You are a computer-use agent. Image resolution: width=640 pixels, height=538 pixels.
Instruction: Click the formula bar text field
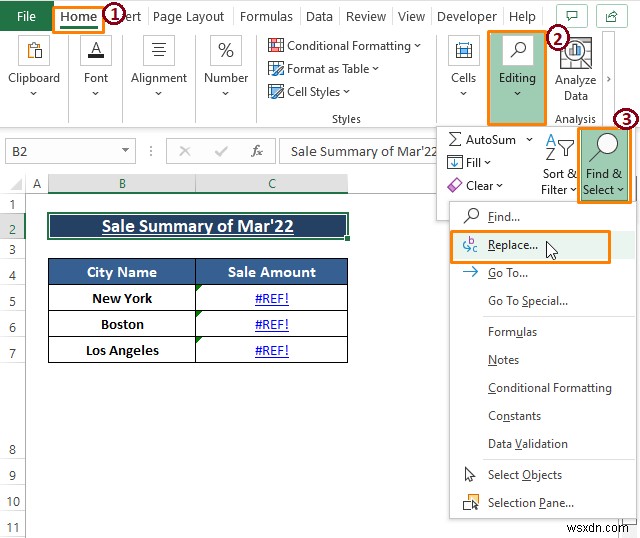pyautogui.click(x=358, y=151)
